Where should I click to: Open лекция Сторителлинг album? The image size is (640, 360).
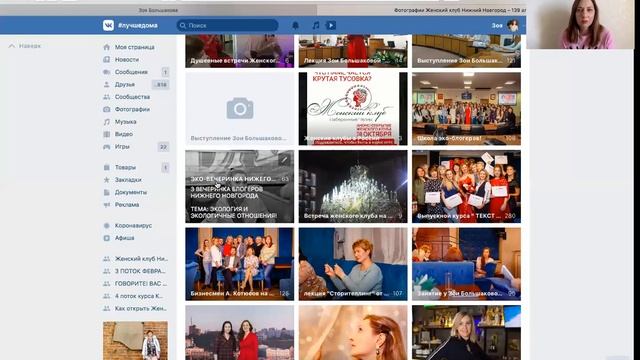coord(353,264)
